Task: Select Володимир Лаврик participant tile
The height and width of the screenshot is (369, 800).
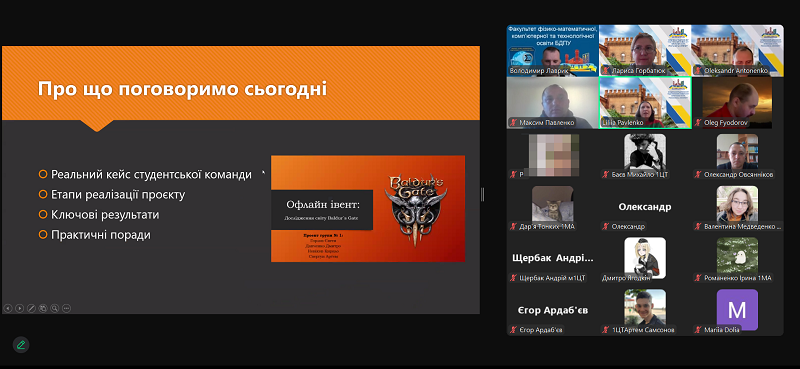Action: pos(553,51)
